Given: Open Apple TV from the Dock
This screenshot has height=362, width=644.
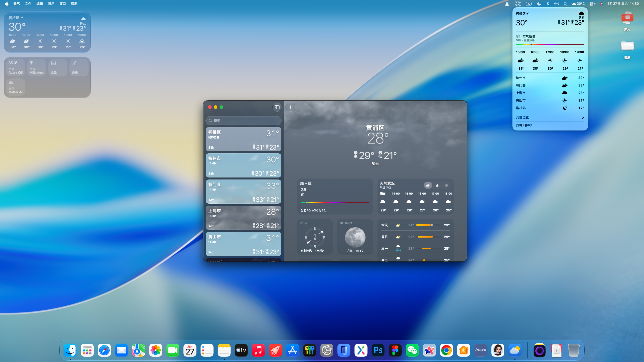Looking at the screenshot, I should pos(241,350).
